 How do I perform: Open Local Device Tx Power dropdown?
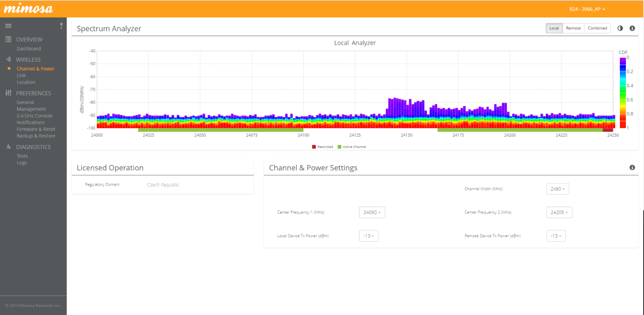click(x=369, y=236)
